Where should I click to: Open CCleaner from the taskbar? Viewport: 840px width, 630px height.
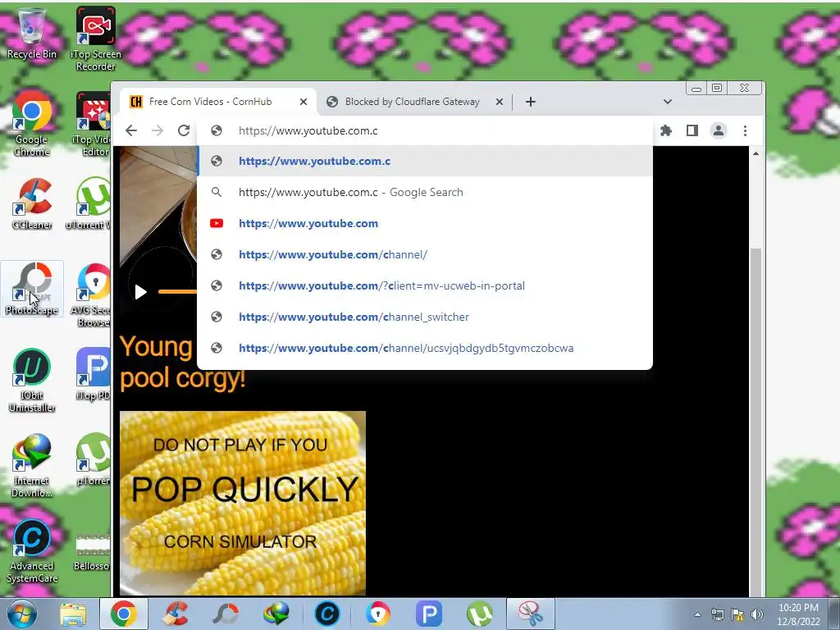click(176, 614)
